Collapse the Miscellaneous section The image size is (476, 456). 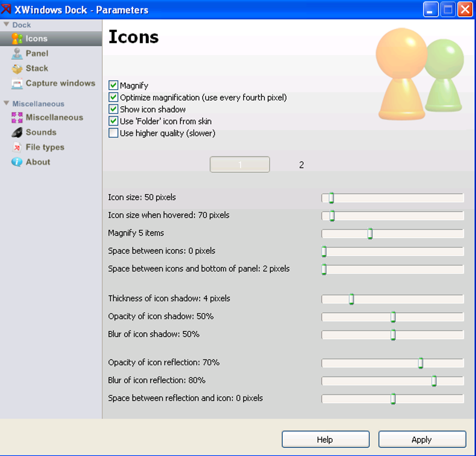coord(6,103)
